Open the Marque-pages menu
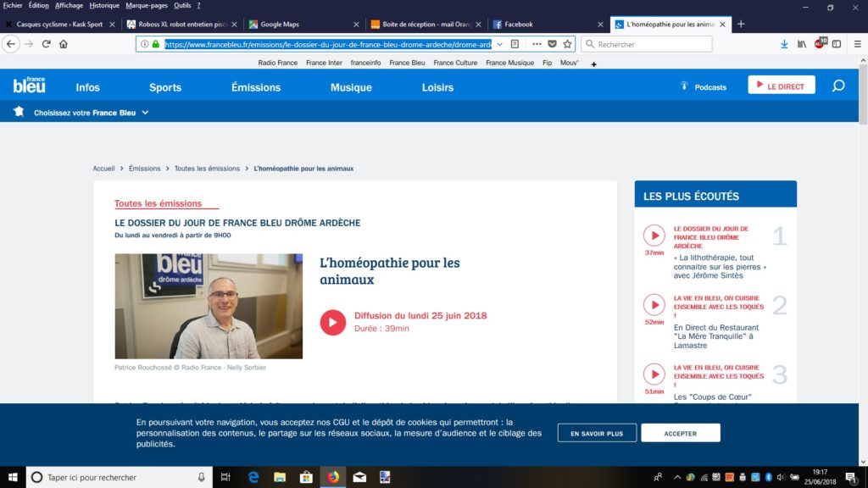868x488 pixels. tap(146, 6)
